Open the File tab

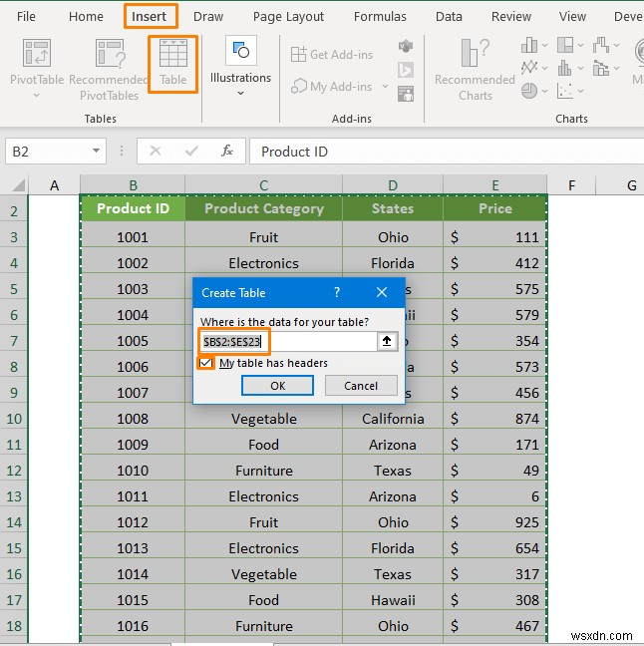tap(26, 17)
